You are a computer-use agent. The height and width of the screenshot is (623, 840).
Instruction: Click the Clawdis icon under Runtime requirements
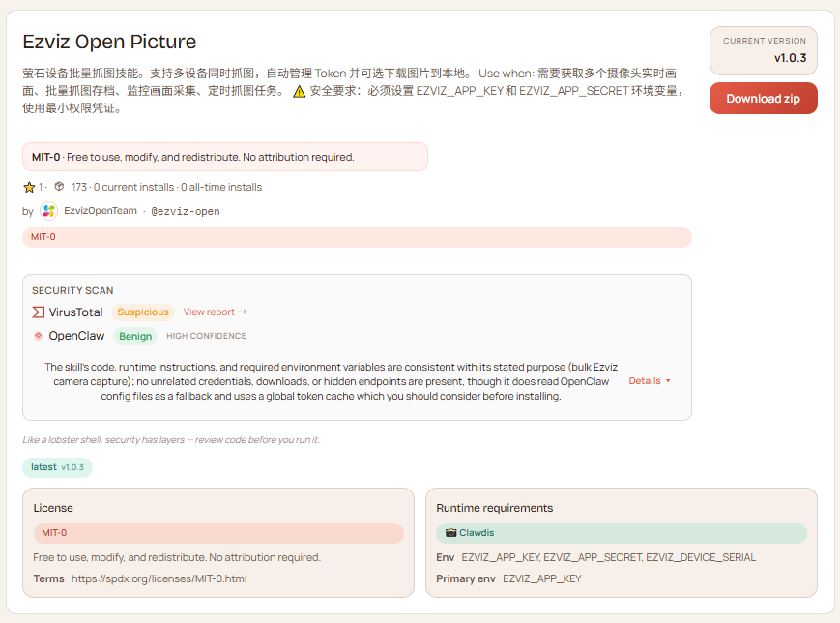[x=455, y=533]
